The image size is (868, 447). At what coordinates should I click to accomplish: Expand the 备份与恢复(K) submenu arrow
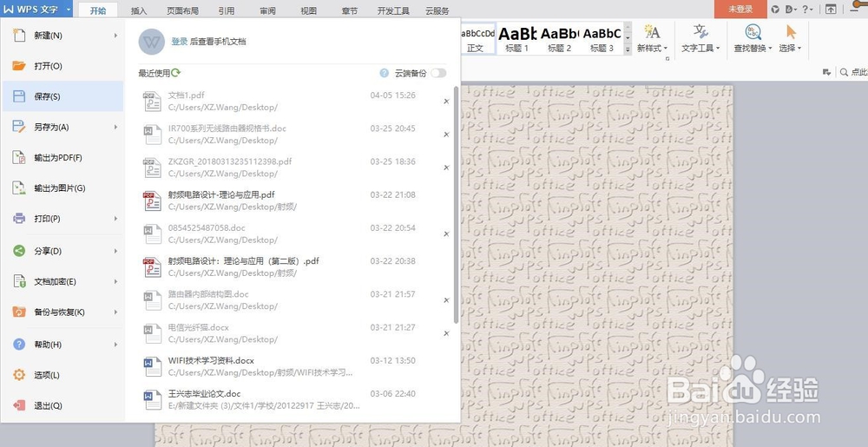click(115, 312)
